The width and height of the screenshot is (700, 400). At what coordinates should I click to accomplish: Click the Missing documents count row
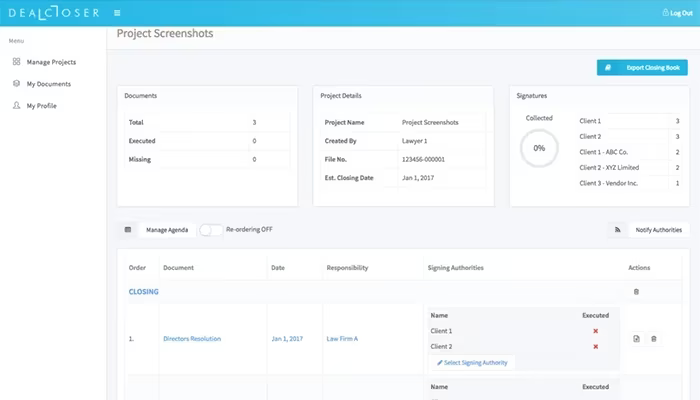(x=207, y=159)
